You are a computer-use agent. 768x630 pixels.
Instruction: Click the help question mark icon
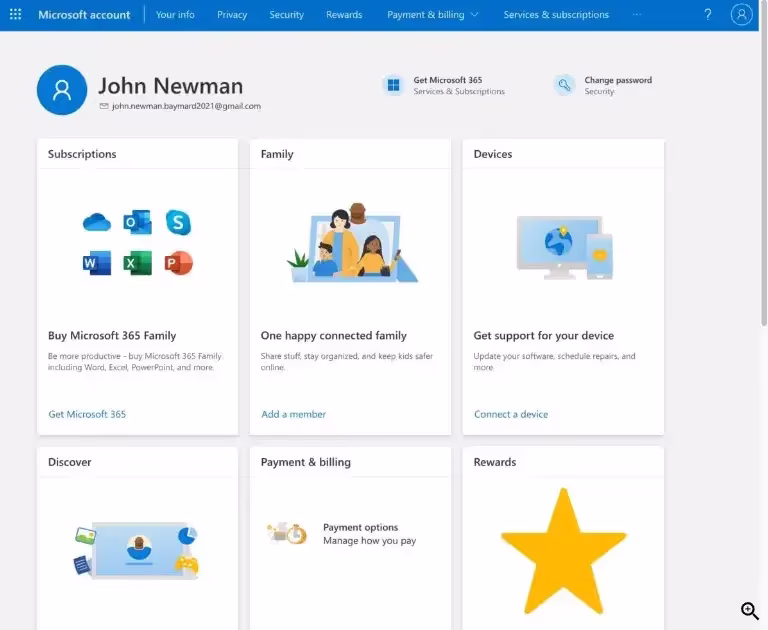(708, 15)
